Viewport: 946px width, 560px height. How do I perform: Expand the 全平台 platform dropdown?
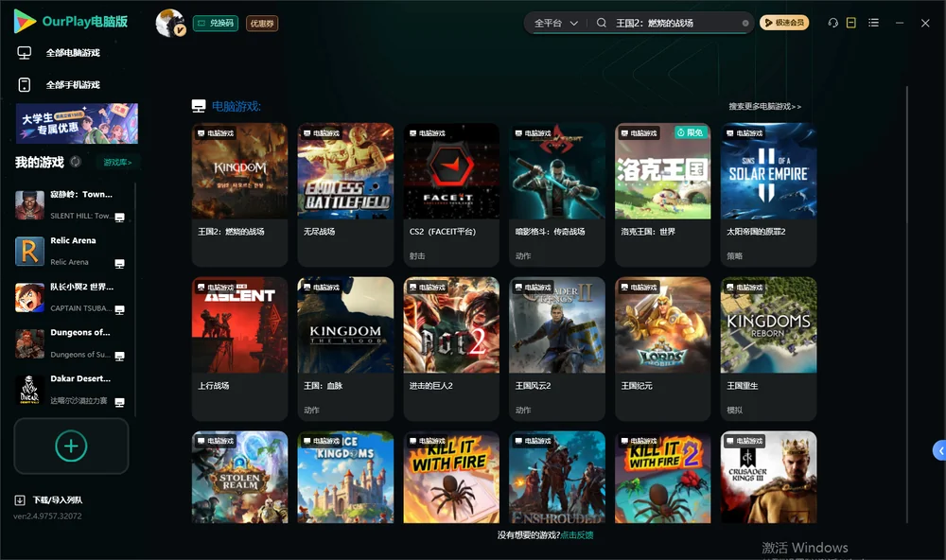pyautogui.click(x=555, y=23)
